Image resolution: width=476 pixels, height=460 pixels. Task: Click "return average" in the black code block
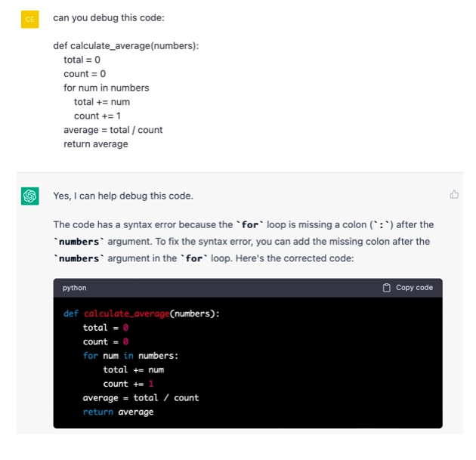pyautogui.click(x=118, y=412)
